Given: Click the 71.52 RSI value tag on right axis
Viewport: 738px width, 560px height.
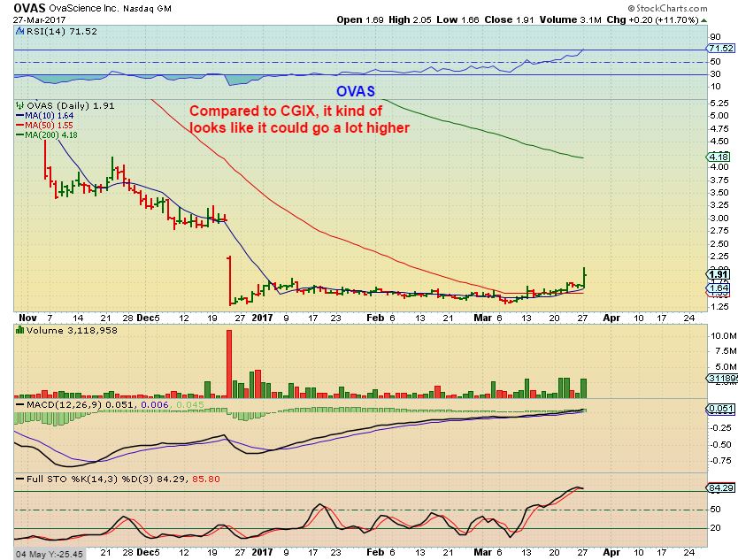Looking at the screenshot, I should pos(720,48).
